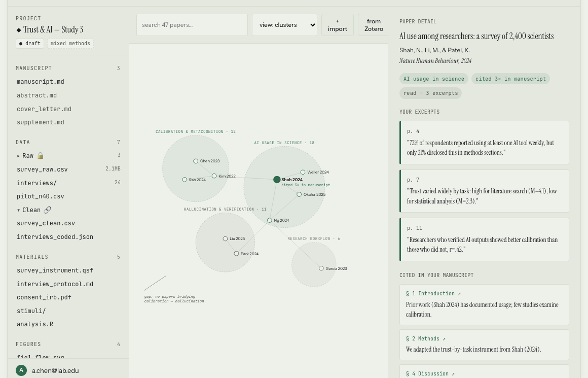Click the arrow icon on § 1 Introduction
The width and height of the screenshot is (588, 378).
coord(459,293)
